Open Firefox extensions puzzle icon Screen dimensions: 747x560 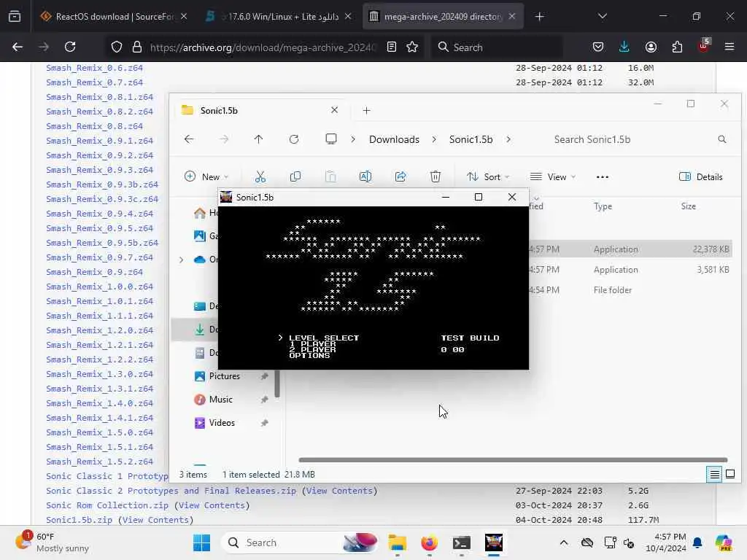677,47
